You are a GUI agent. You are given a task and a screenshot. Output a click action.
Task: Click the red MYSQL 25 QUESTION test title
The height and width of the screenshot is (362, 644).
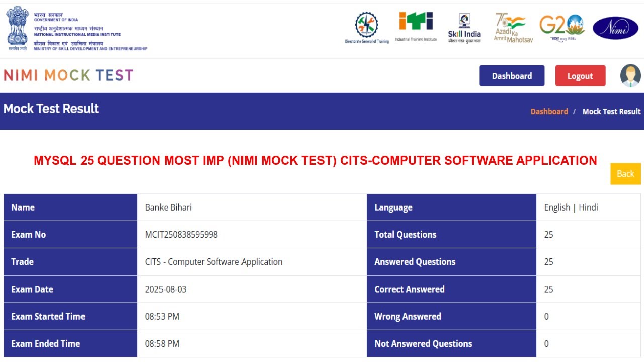pos(315,161)
